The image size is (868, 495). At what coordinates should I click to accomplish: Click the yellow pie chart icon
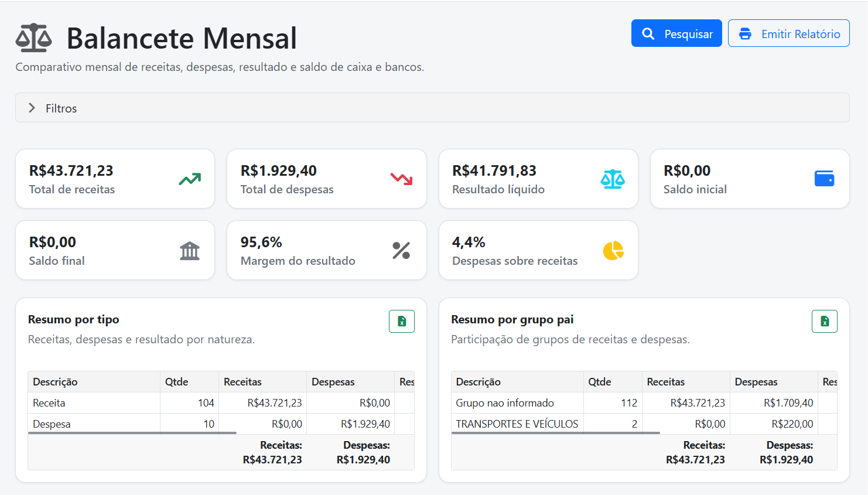(x=613, y=251)
